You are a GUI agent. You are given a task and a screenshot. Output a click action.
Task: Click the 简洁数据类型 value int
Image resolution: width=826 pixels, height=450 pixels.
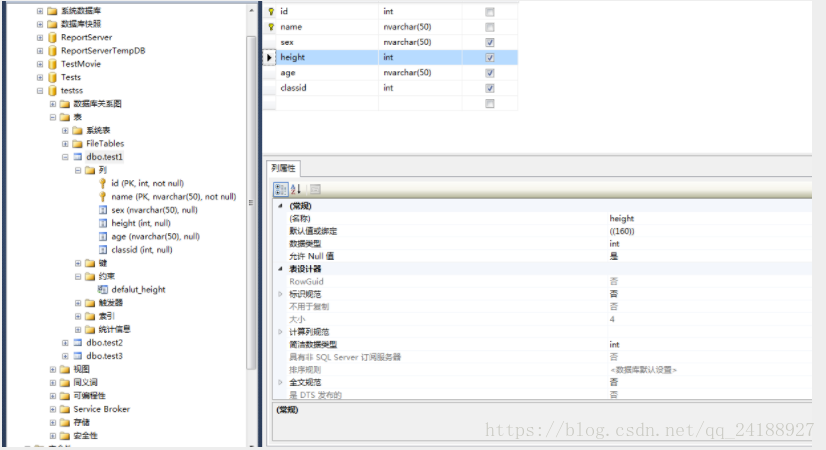(709, 344)
